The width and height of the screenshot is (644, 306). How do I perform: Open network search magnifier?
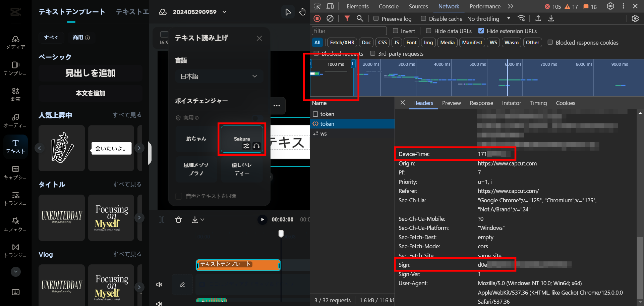(x=360, y=18)
